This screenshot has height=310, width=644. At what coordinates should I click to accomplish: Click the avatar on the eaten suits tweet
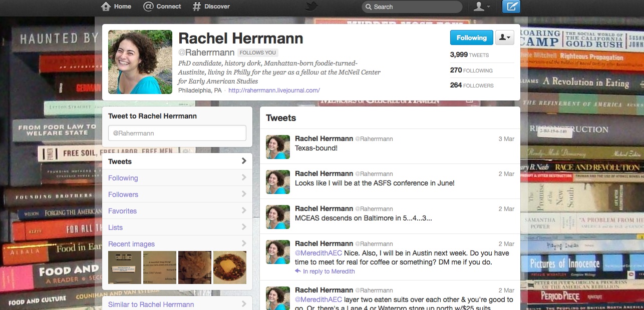click(278, 298)
